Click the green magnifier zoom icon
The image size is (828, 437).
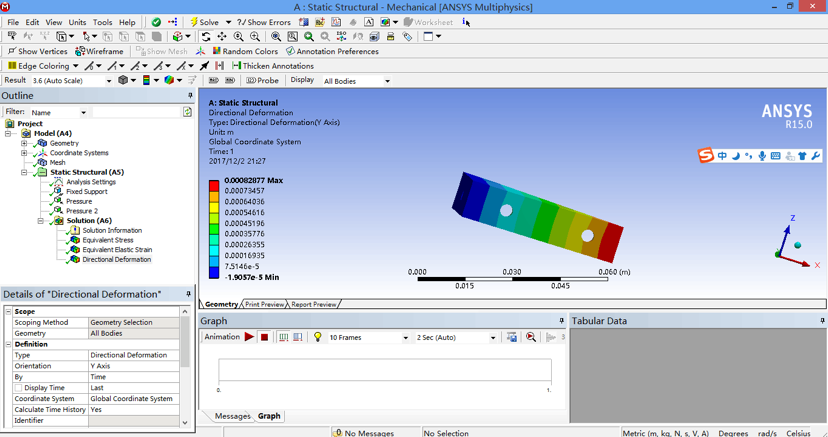click(308, 36)
